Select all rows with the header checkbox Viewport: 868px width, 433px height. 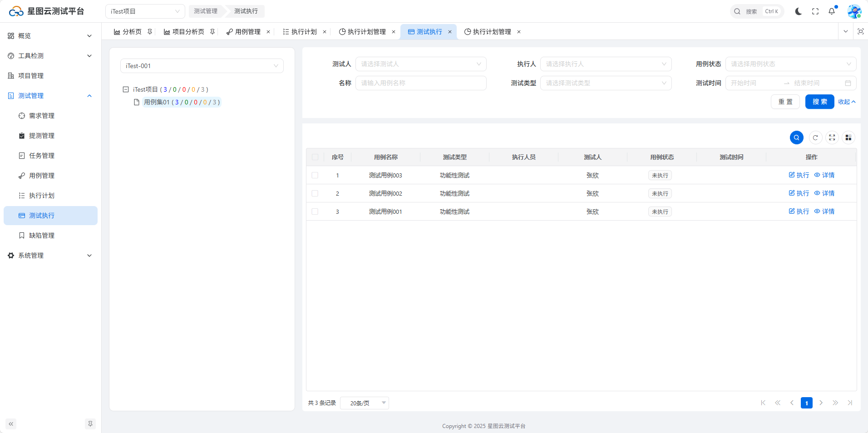point(315,157)
